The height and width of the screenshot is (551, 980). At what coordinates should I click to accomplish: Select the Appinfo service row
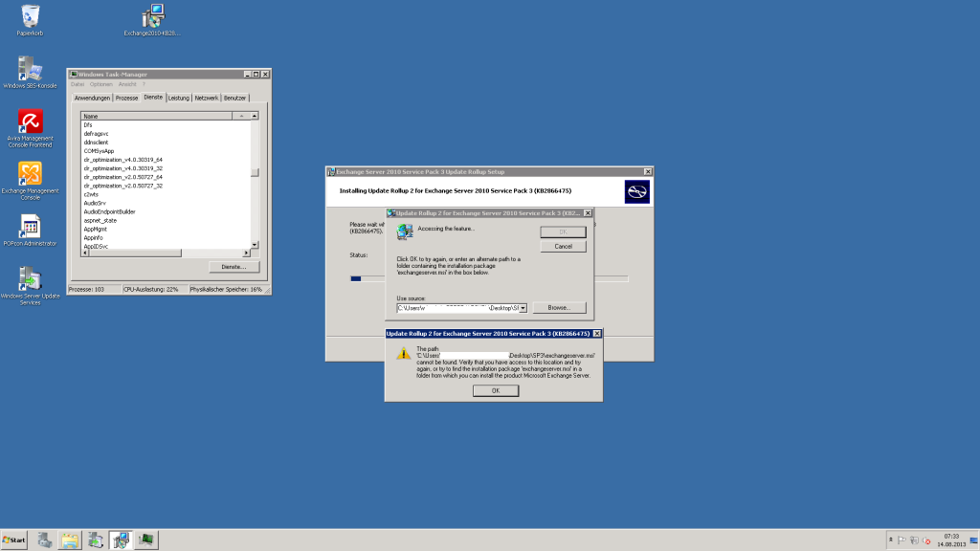tap(166, 238)
